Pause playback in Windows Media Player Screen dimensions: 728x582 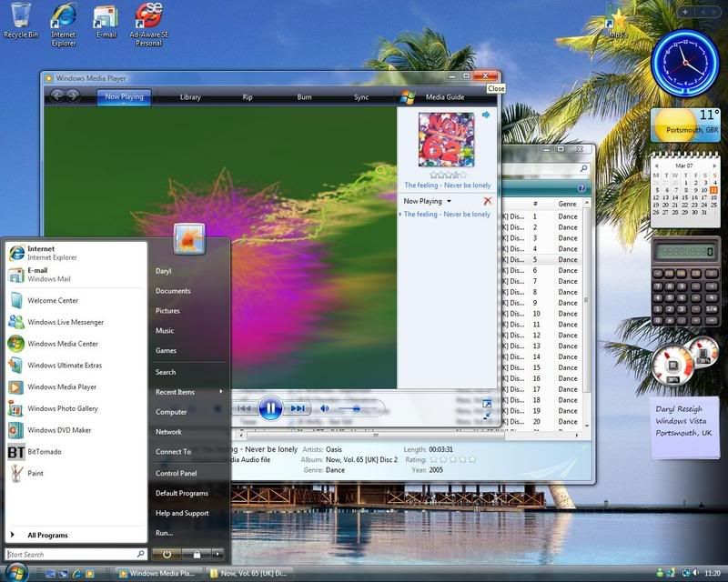tap(270, 408)
